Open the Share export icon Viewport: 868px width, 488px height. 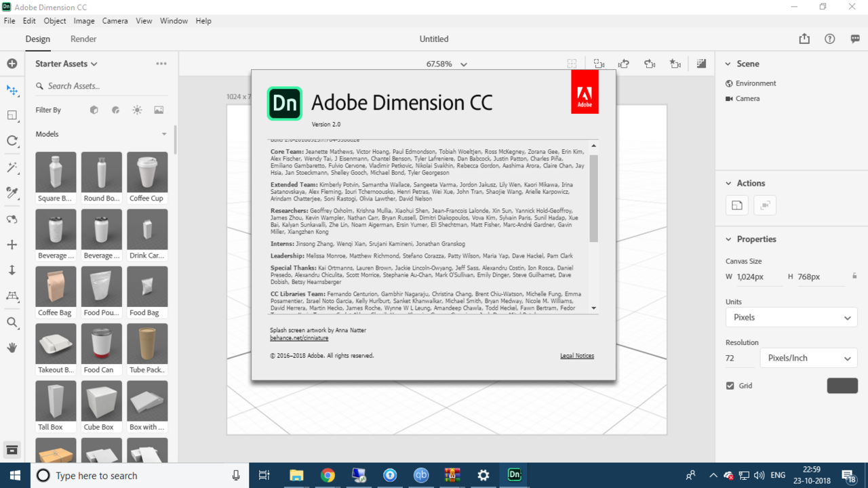coord(804,39)
